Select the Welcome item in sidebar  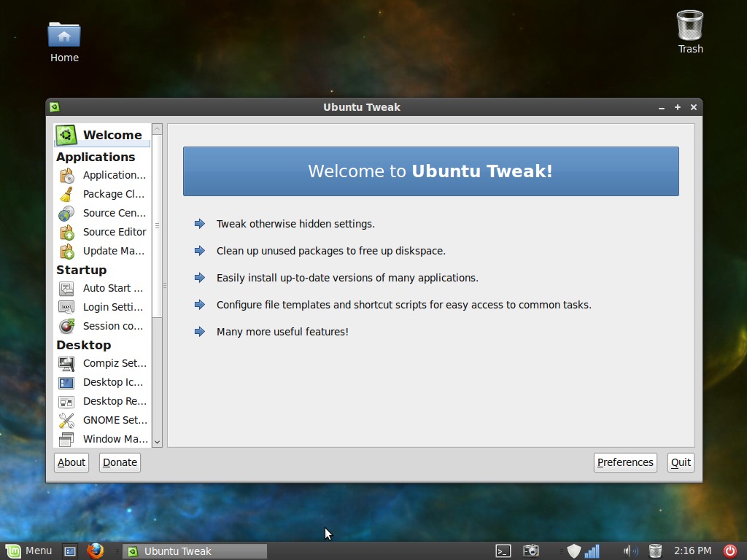[x=102, y=135]
